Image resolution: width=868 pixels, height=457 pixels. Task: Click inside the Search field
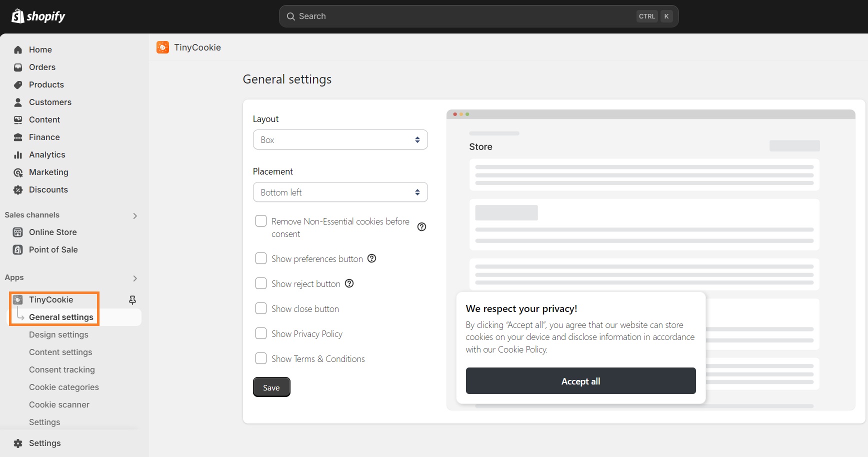(x=450, y=16)
